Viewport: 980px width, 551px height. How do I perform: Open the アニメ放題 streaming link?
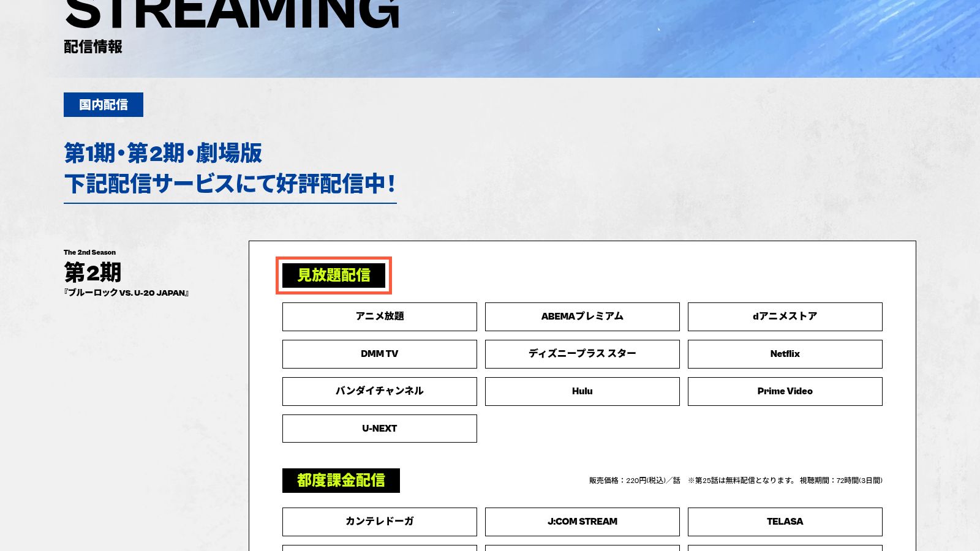[379, 317]
